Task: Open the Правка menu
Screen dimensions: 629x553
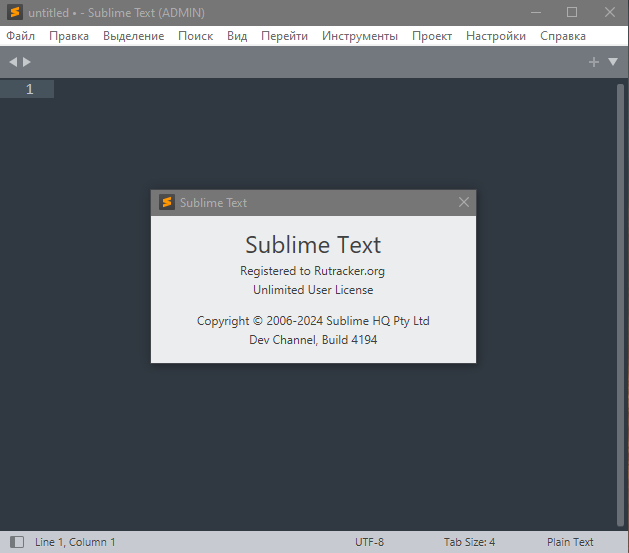Action: tap(69, 36)
